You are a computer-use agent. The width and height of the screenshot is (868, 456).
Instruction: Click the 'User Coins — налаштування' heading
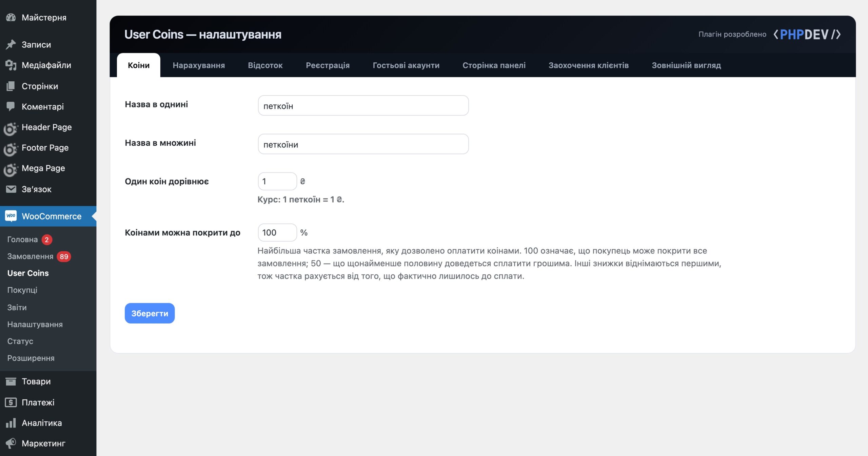(x=203, y=34)
